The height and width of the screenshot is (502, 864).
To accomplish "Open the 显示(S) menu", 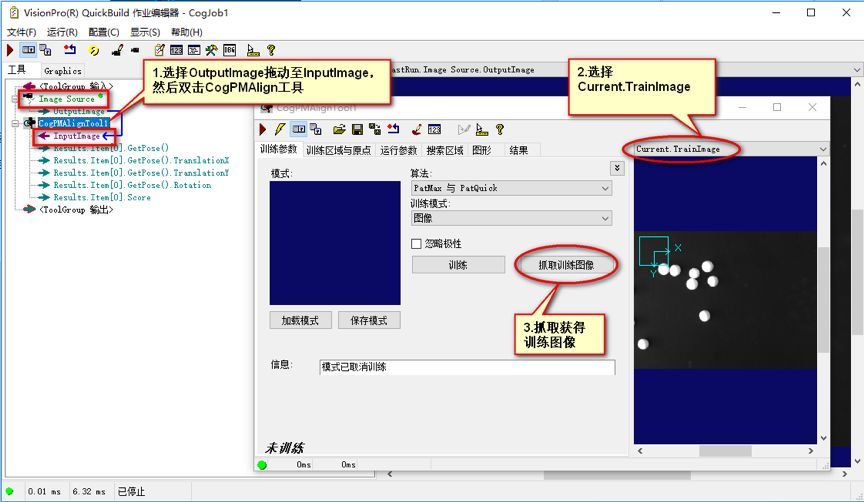I will pos(145,32).
